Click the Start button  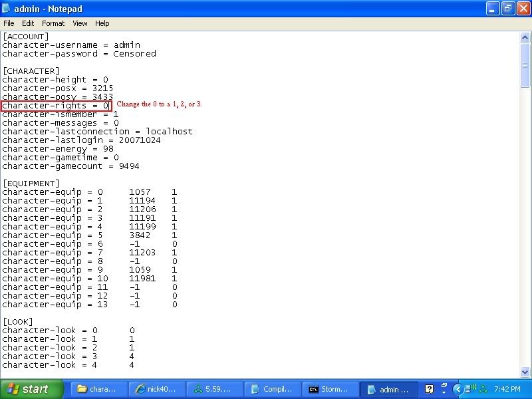point(31,389)
